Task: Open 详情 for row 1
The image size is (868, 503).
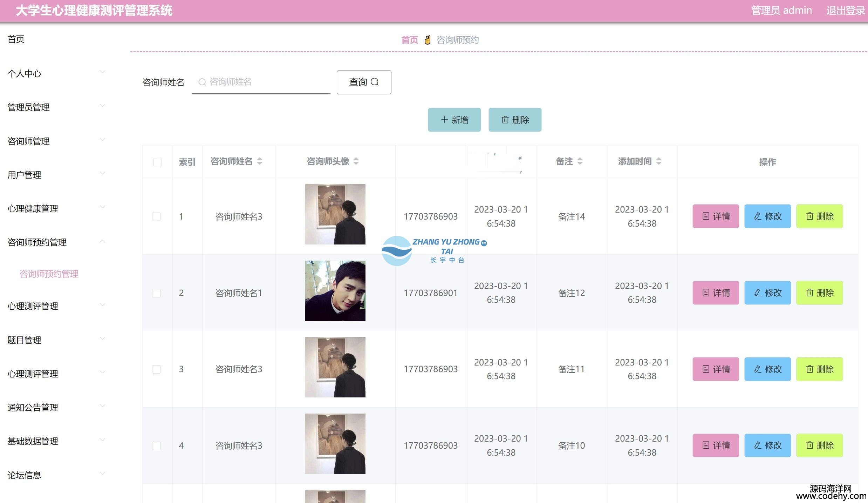Action: 716,216
